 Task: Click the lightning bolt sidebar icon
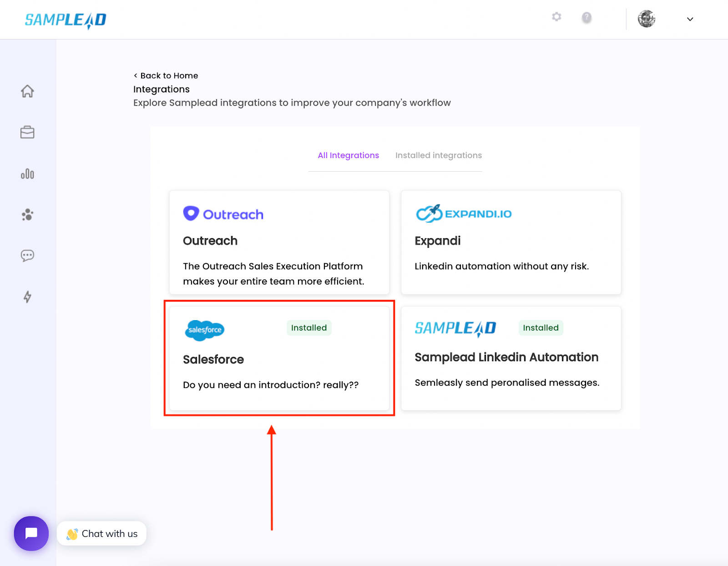(x=27, y=297)
